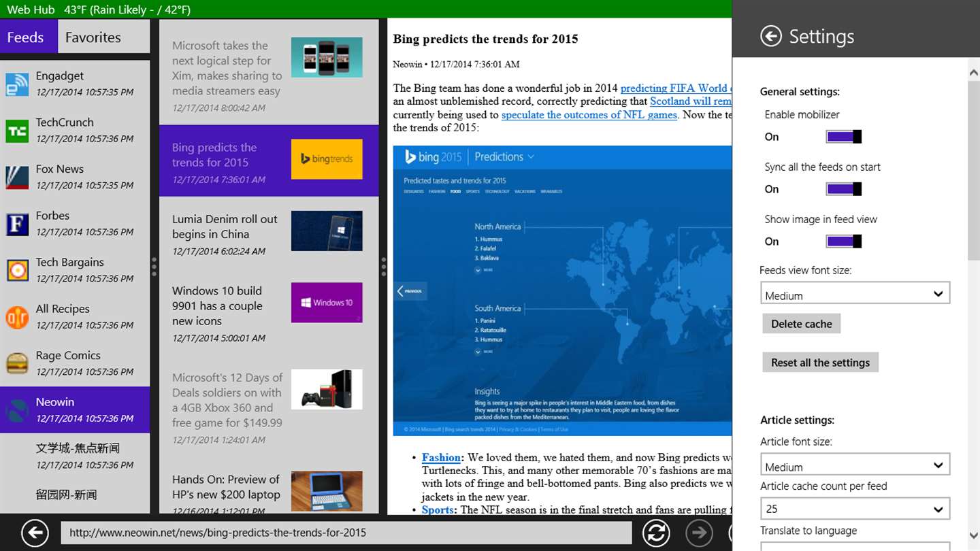This screenshot has width=980, height=551.
Task: Open Feeds view font size dropdown
Action: 855,294
